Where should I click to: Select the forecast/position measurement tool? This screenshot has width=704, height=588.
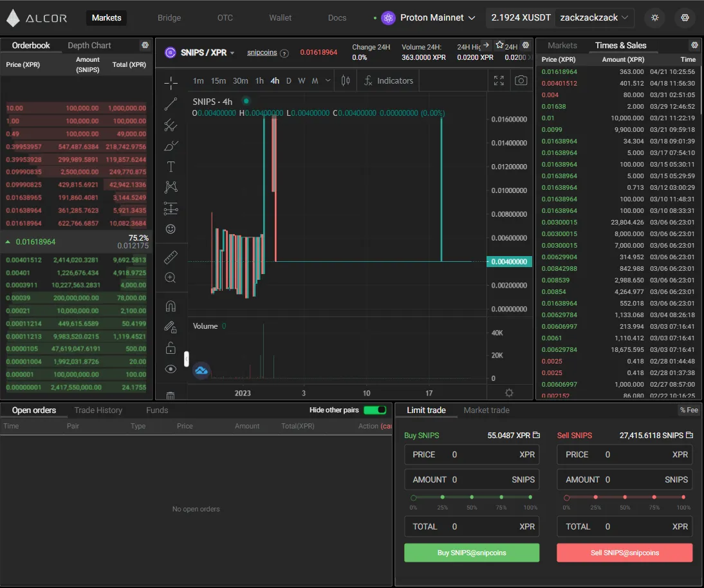(x=171, y=208)
